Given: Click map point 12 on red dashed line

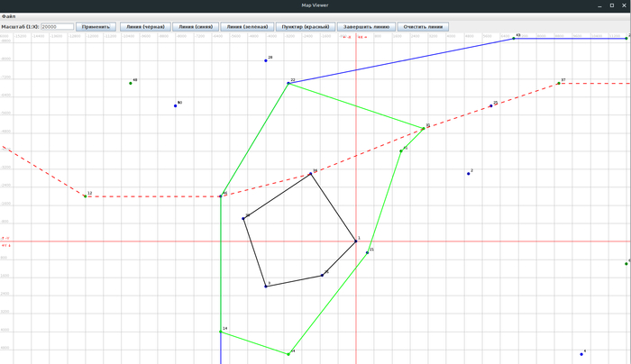Looking at the screenshot, I should point(86,196).
